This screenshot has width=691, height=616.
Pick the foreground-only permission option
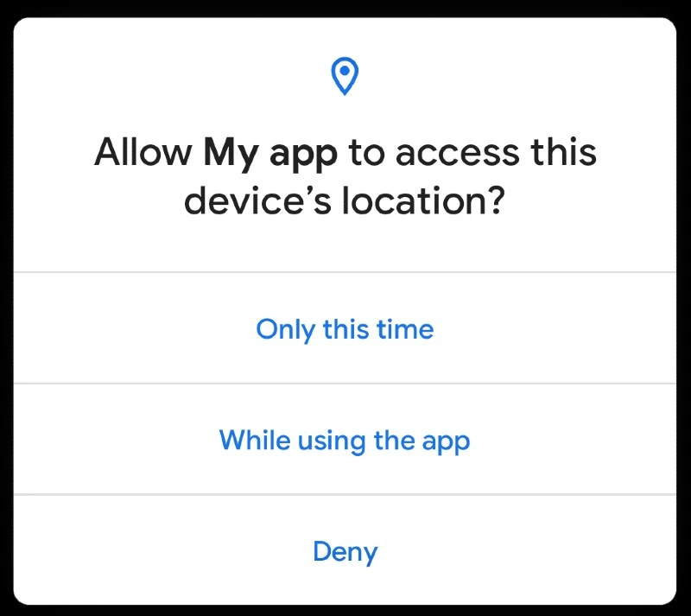tap(345, 440)
